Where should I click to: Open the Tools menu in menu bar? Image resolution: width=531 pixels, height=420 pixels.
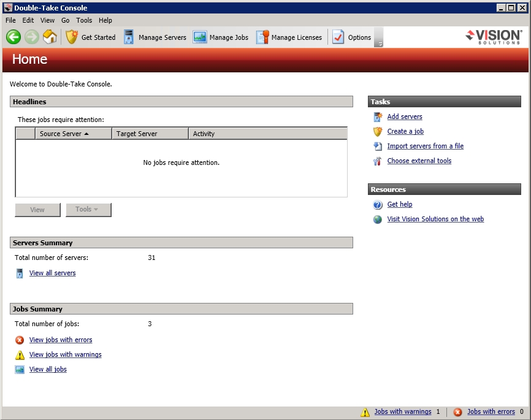[x=84, y=20]
